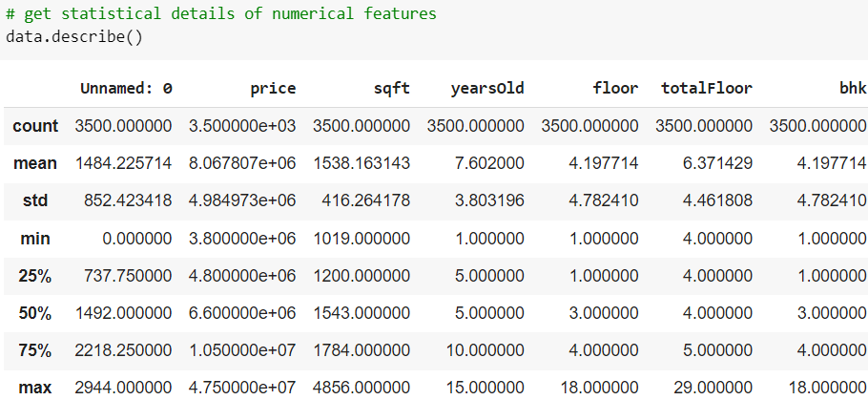This screenshot has height=400, width=868.
Task: Click the 50% row label
Action: pyautogui.click(x=35, y=313)
